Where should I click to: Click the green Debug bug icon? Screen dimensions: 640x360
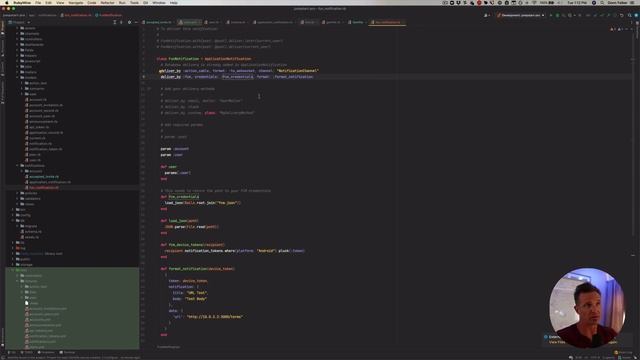(557, 15)
